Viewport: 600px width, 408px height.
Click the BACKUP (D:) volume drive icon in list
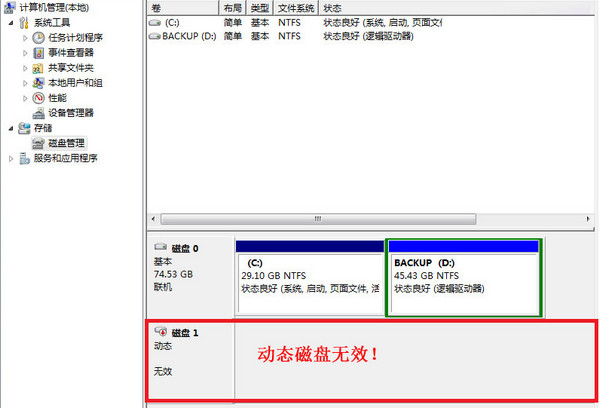155,36
